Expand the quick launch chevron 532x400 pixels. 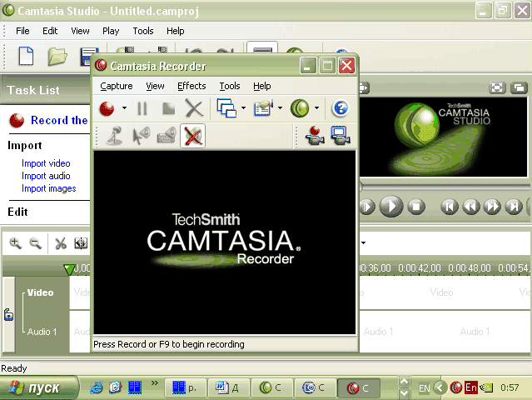(x=155, y=383)
